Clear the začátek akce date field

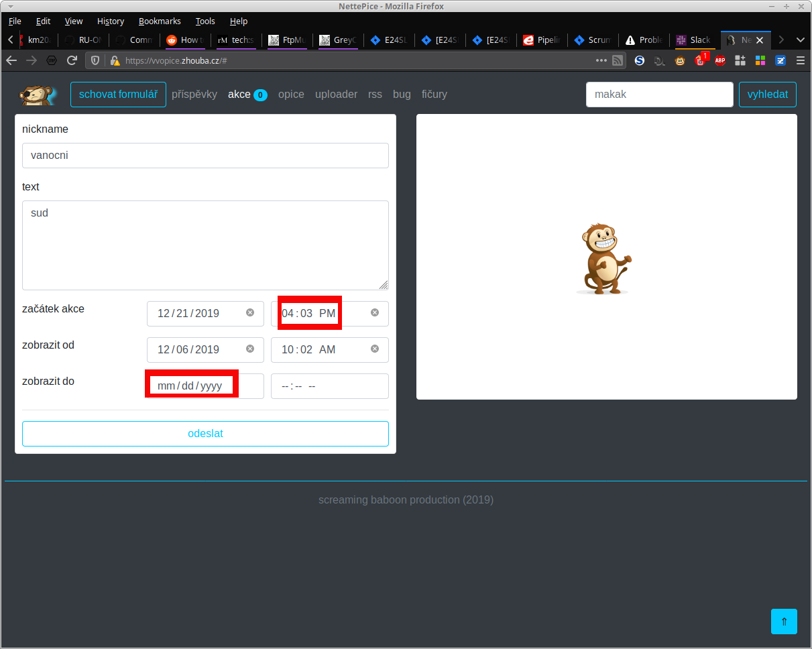pos(250,312)
